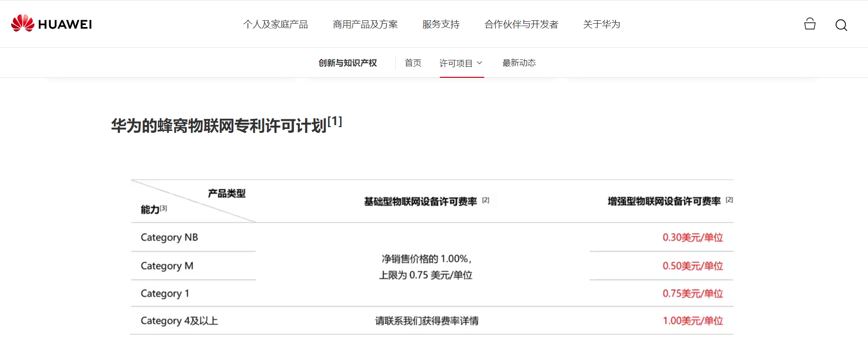The image size is (868, 359).
Task: Open the search magnifier icon
Action: pos(841,25)
